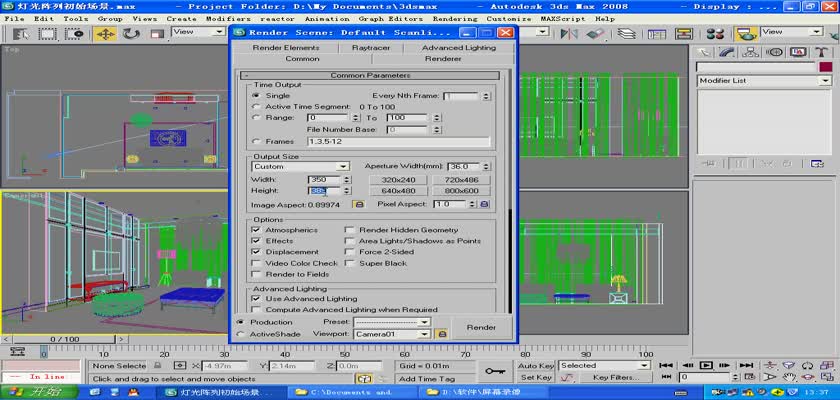Viewport: 840px width, 400px height.
Task: Play the animation
Action: tap(706, 365)
